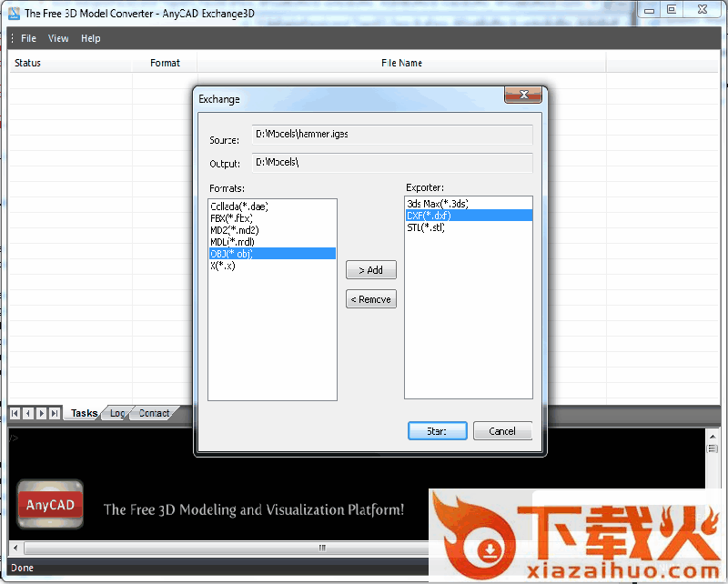Open the View menu
The image size is (728, 584).
(58, 38)
